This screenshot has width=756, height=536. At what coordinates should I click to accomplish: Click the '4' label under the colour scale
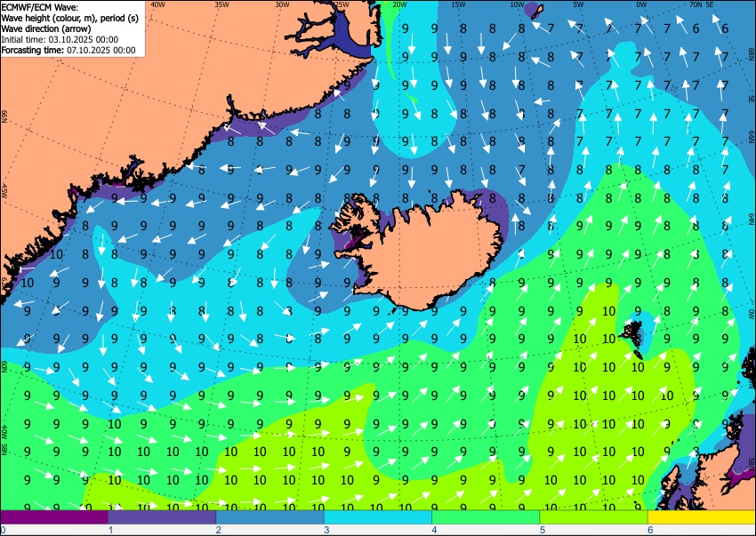[x=434, y=530]
